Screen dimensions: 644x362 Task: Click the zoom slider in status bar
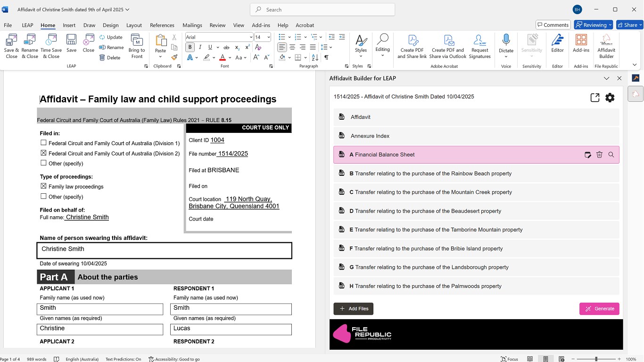click(596, 359)
